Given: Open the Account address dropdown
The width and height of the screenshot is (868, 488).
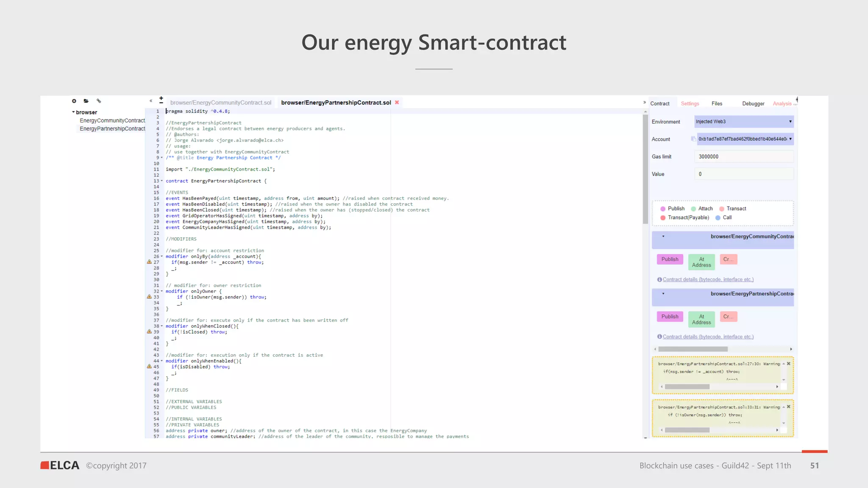Looking at the screenshot, I should pos(746,139).
